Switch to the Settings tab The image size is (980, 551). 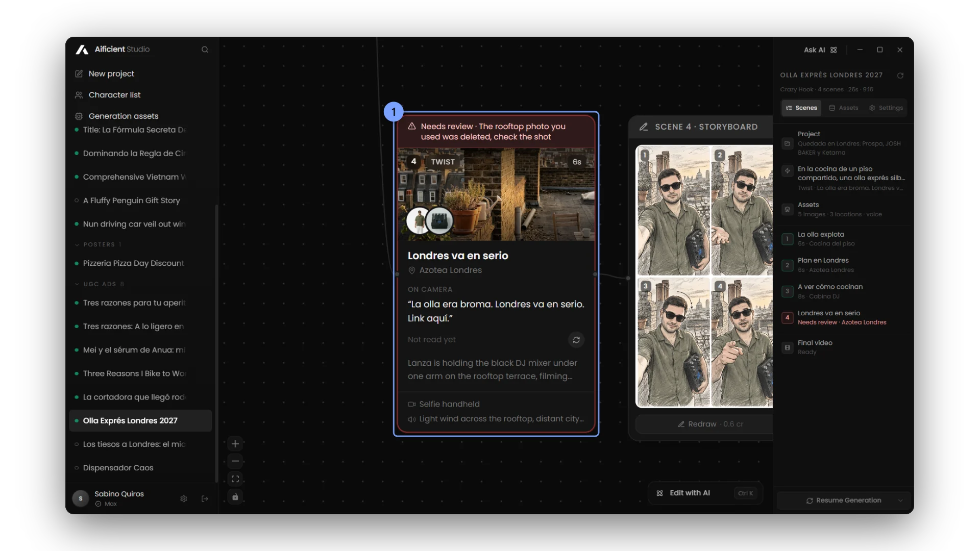886,108
